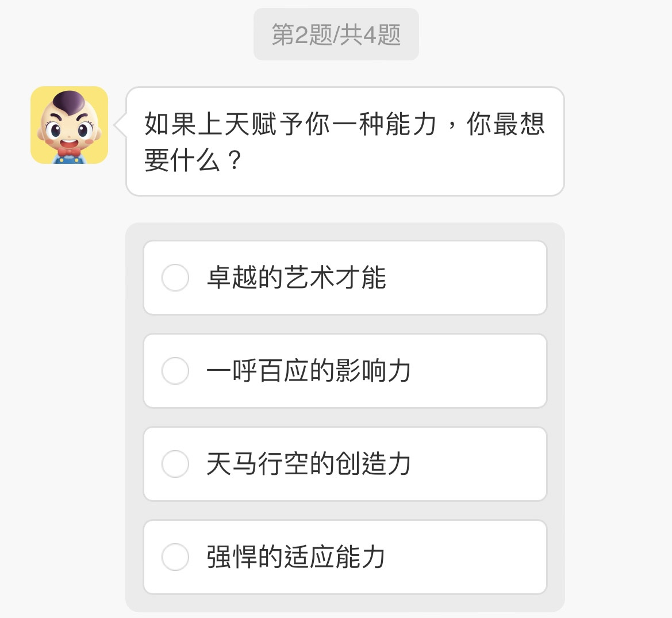Screen dimensions: 672x618
Task: Click empty right side of artistic talent card
Action: [x=477, y=278]
